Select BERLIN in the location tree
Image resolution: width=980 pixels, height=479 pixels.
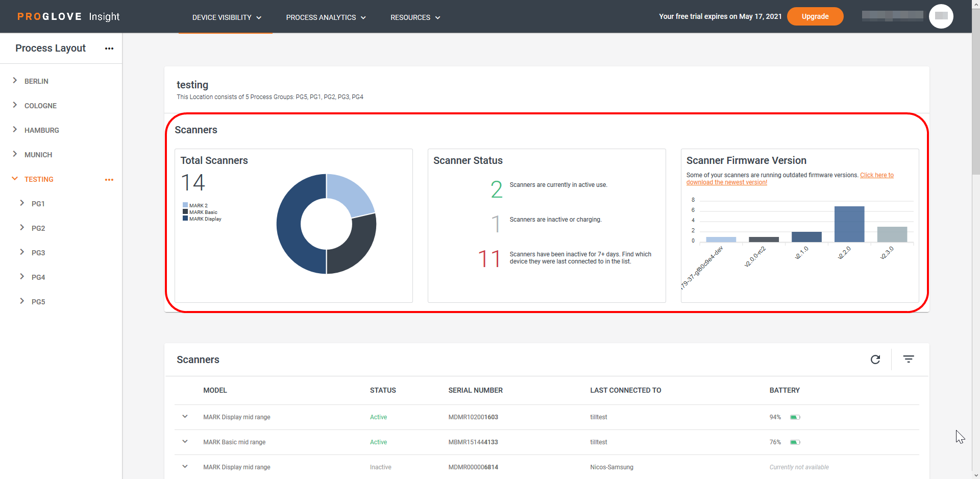coord(36,81)
